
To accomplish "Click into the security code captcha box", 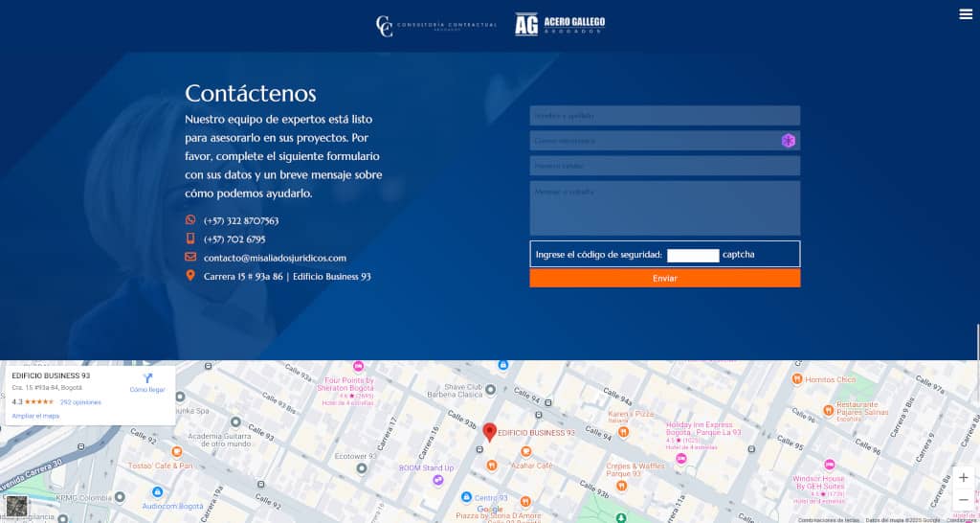I will [692, 255].
